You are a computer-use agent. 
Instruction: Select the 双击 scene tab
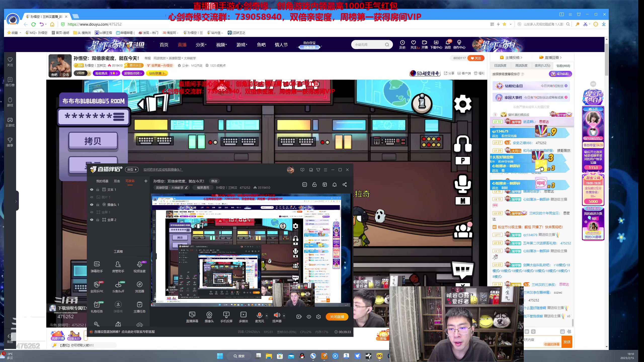pos(117,181)
